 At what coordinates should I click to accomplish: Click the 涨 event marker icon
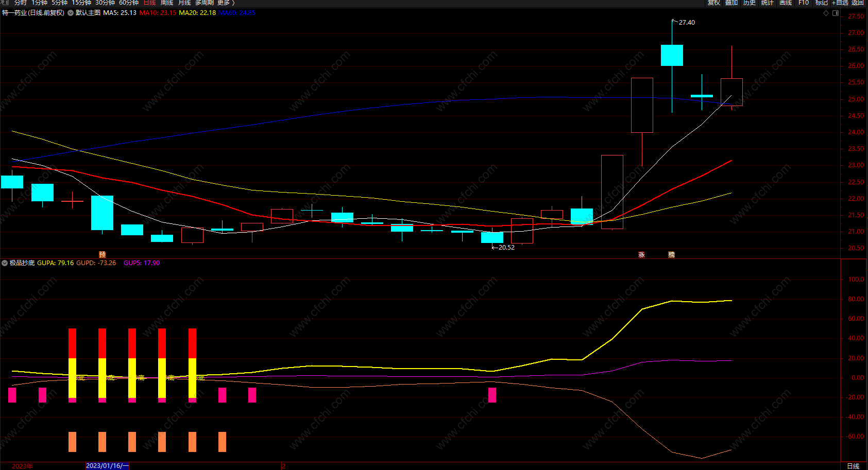pos(641,254)
